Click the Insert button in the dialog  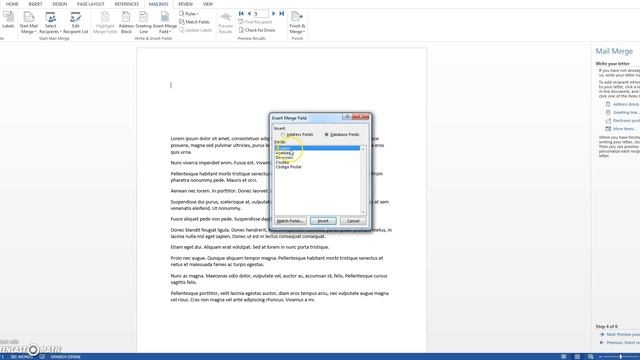click(x=323, y=221)
